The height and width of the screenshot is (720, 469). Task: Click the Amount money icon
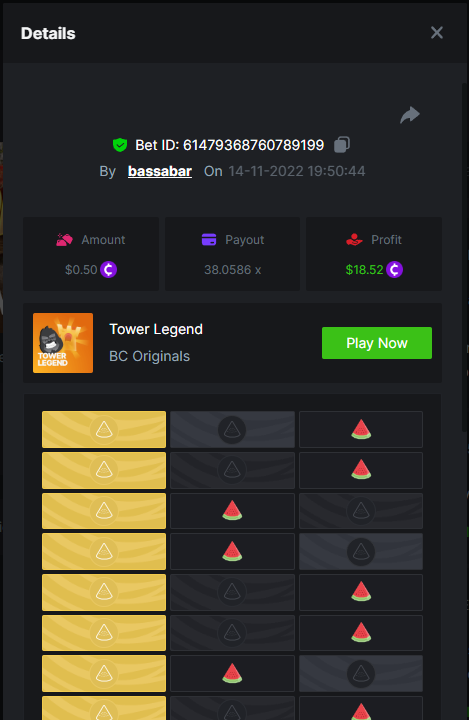point(64,239)
